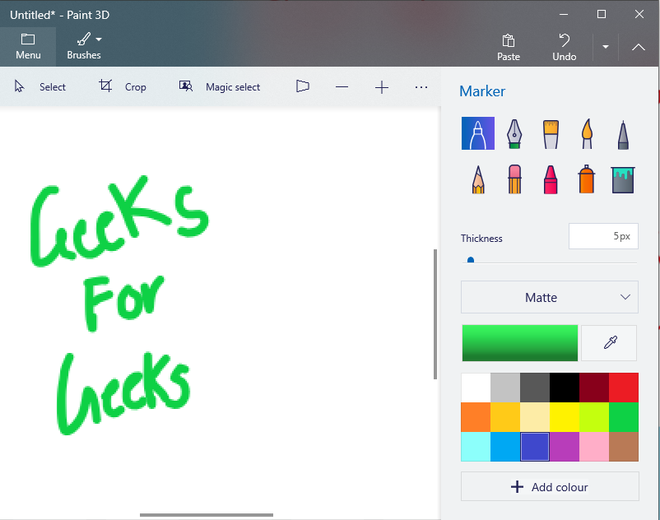Viewport: 660px width, 520px height.
Task: Select the Calligraphy pen brush
Action: coord(514,133)
